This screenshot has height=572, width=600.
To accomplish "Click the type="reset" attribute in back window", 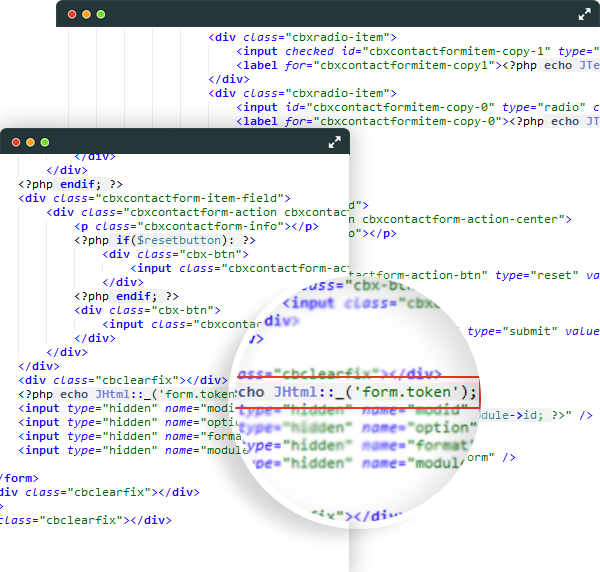I will 536,275.
